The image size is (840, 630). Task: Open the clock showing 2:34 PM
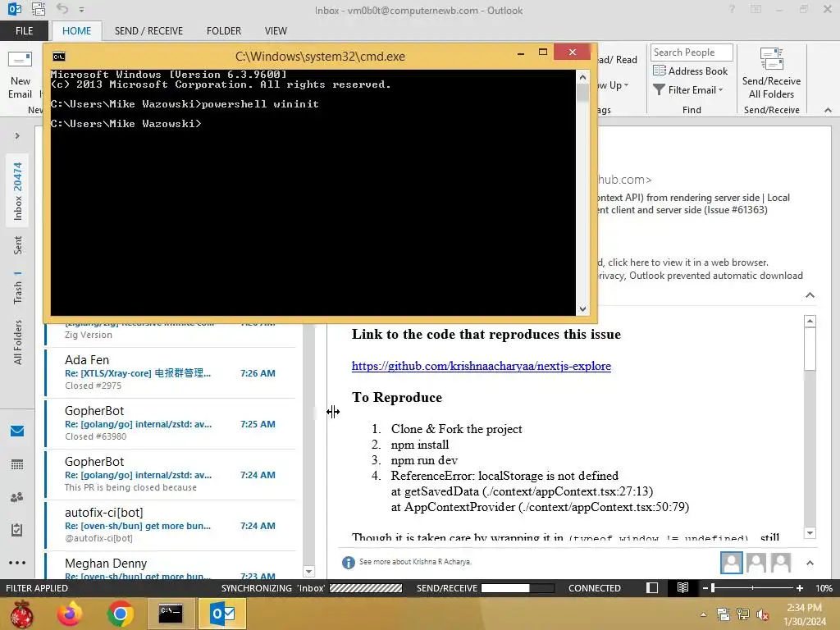pos(805,614)
